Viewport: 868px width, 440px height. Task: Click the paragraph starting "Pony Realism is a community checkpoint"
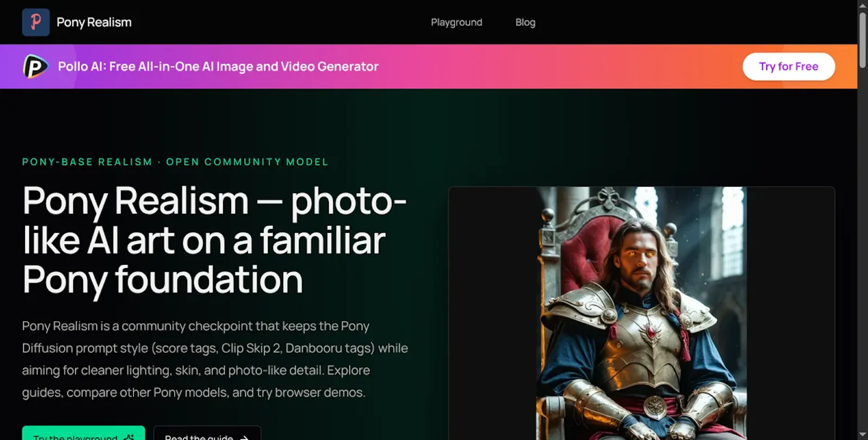pyautogui.click(x=215, y=359)
